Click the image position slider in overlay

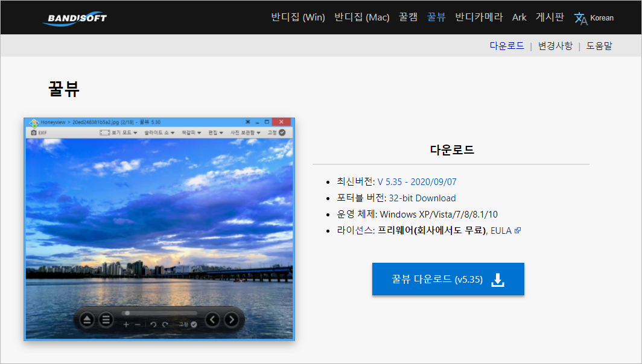pos(159,313)
